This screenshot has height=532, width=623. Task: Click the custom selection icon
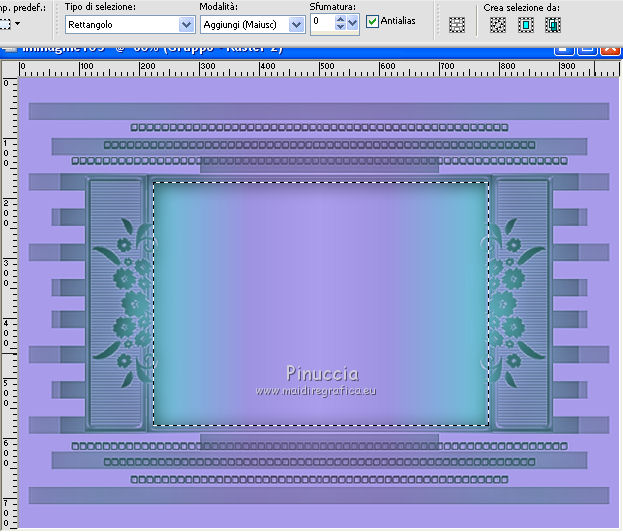pyautogui.click(x=457, y=25)
